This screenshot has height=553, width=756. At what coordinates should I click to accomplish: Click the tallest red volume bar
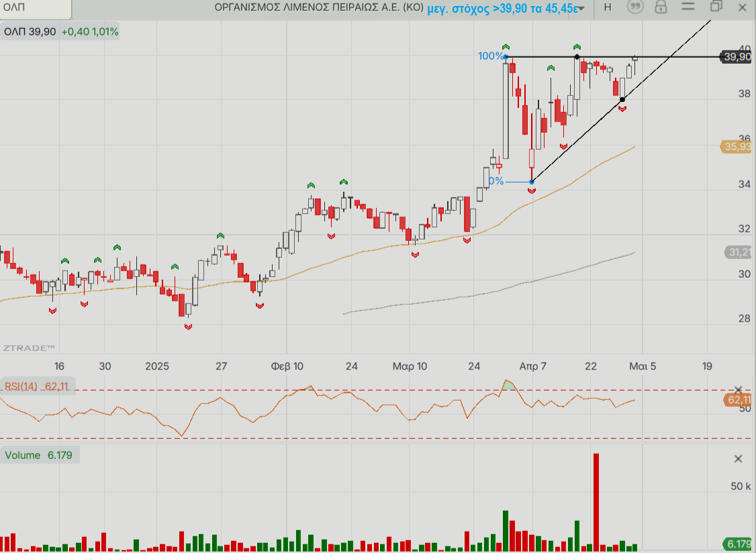pos(596,502)
